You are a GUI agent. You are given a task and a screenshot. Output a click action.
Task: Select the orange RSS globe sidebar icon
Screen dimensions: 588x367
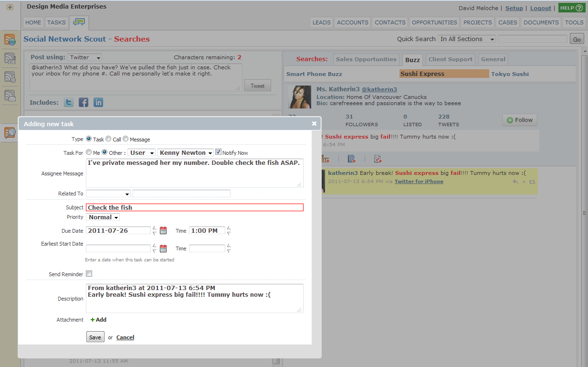coord(10,40)
